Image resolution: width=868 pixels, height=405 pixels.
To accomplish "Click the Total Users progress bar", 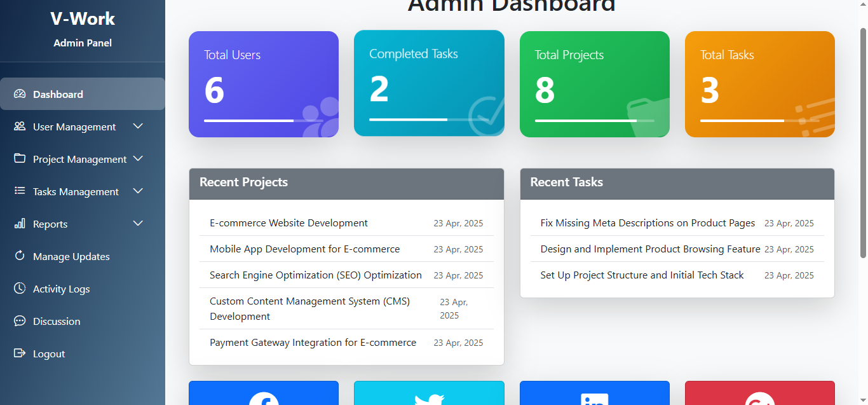I will tap(264, 120).
